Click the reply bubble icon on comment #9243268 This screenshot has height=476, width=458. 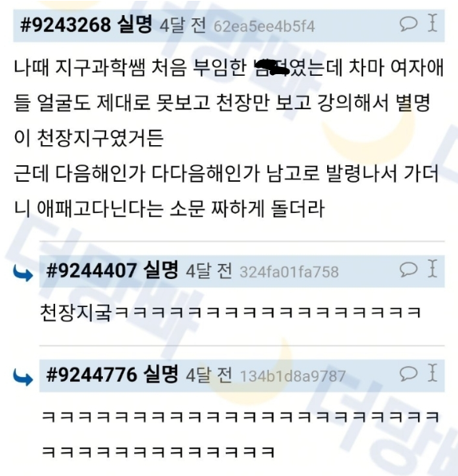[409, 24]
